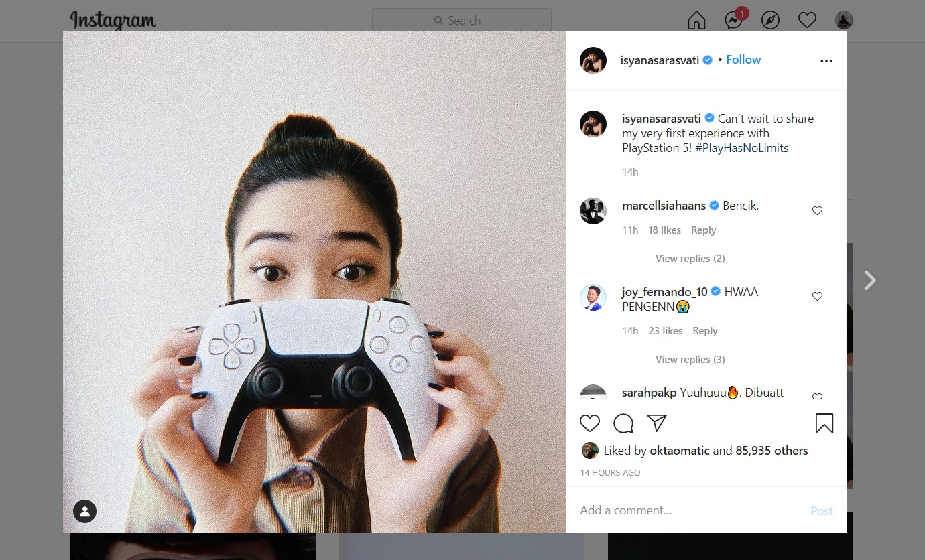This screenshot has height=560, width=925.
Task: Like sarahpakp's comment
Action: pos(817,397)
